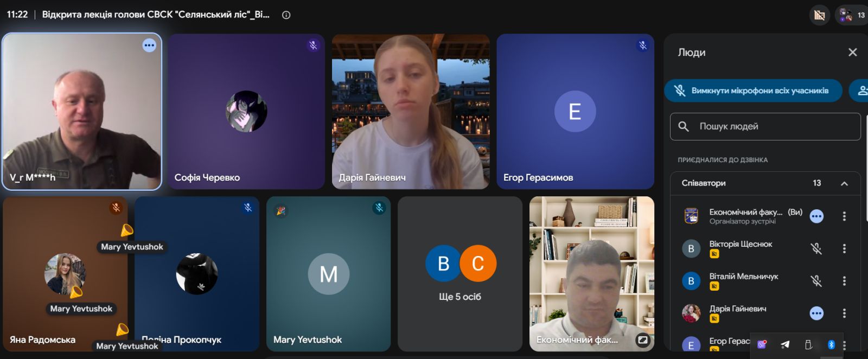Click the muted microphone icon for Віталій Мельничук
This screenshot has width=868, height=359.
(816, 281)
